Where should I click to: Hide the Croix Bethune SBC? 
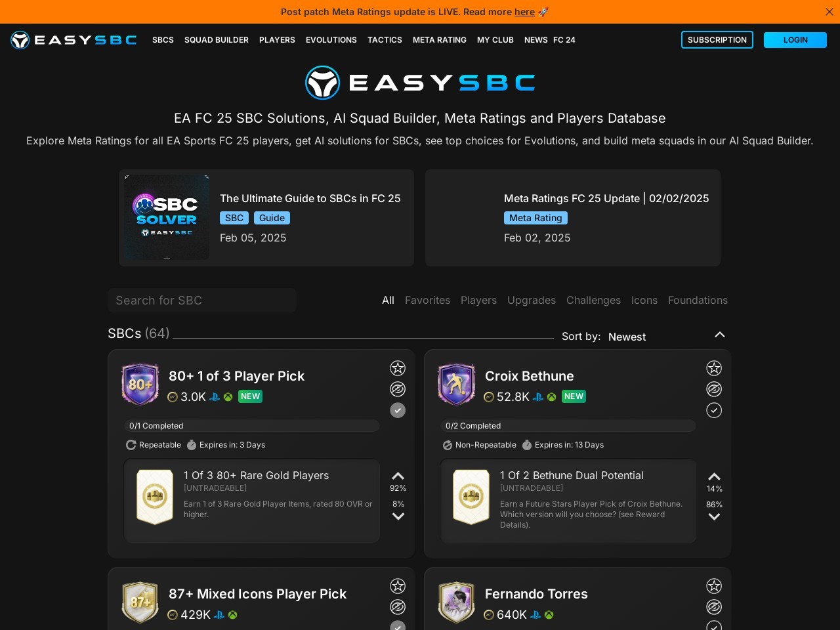pyautogui.click(x=714, y=389)
